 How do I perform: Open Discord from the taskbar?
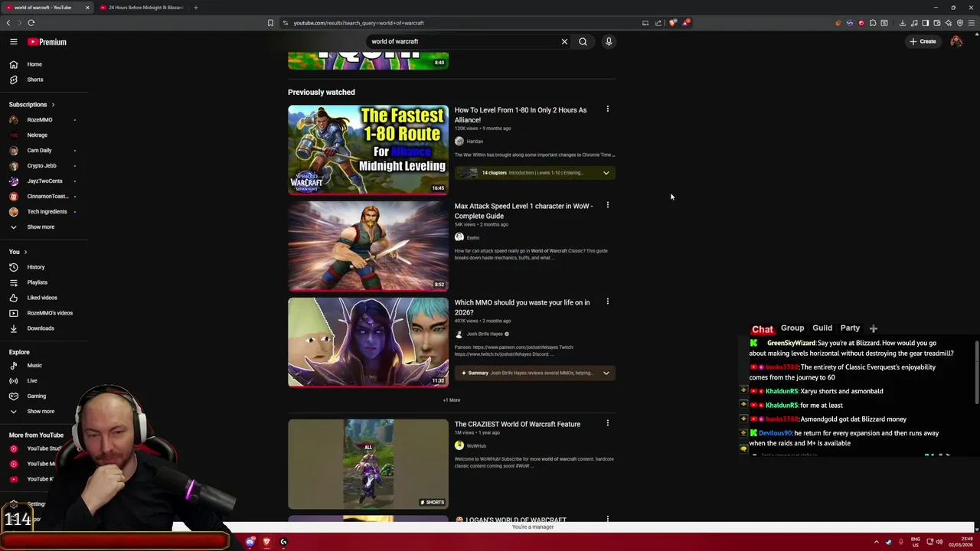pyautogui.click(x=250, y=542)
